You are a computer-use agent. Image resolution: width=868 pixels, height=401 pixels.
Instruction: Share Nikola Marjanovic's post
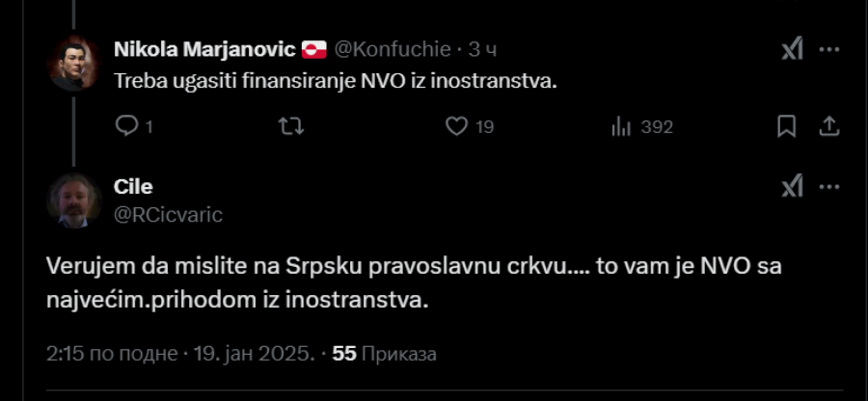(827, 126)
